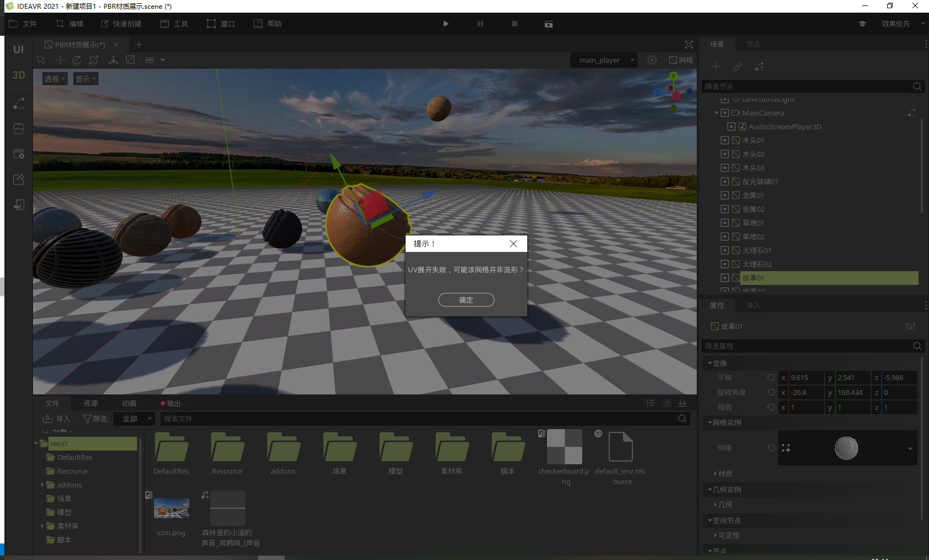This screenshot has width=929, height=560.
Task: Switch to the 3D workspace
Action: 19,75
